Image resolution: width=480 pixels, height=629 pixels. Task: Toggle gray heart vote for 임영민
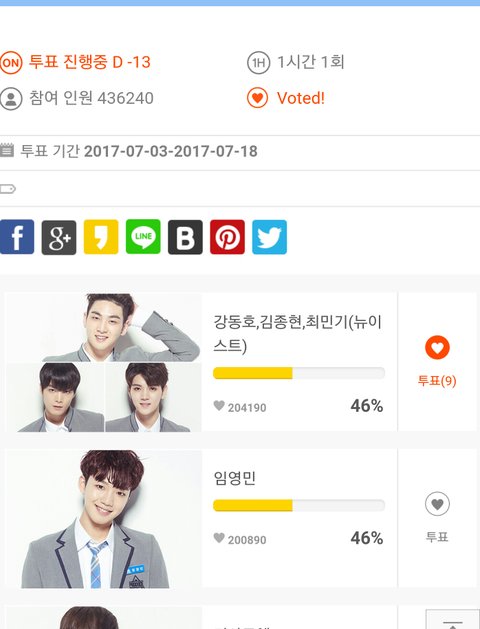point(437,503)
